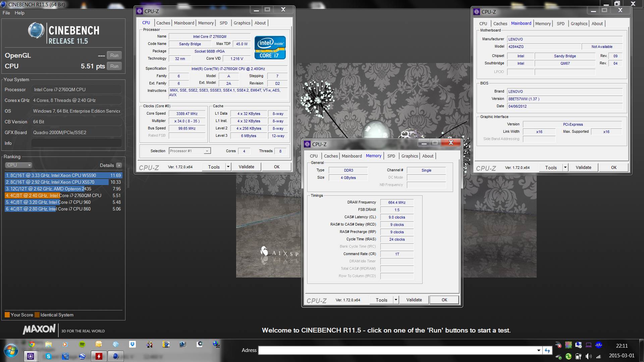Click the taskbar clock showing 22:11
The image size is (644, 362).
(x=622, y=346)
